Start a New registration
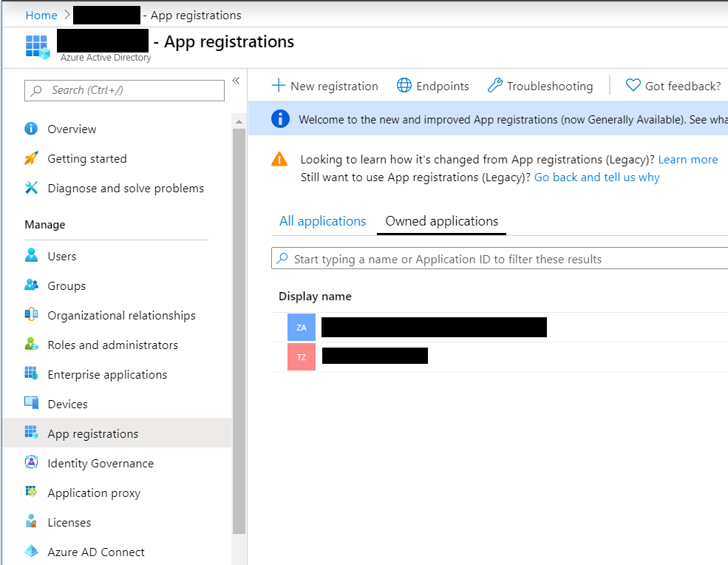 point(324,86)
